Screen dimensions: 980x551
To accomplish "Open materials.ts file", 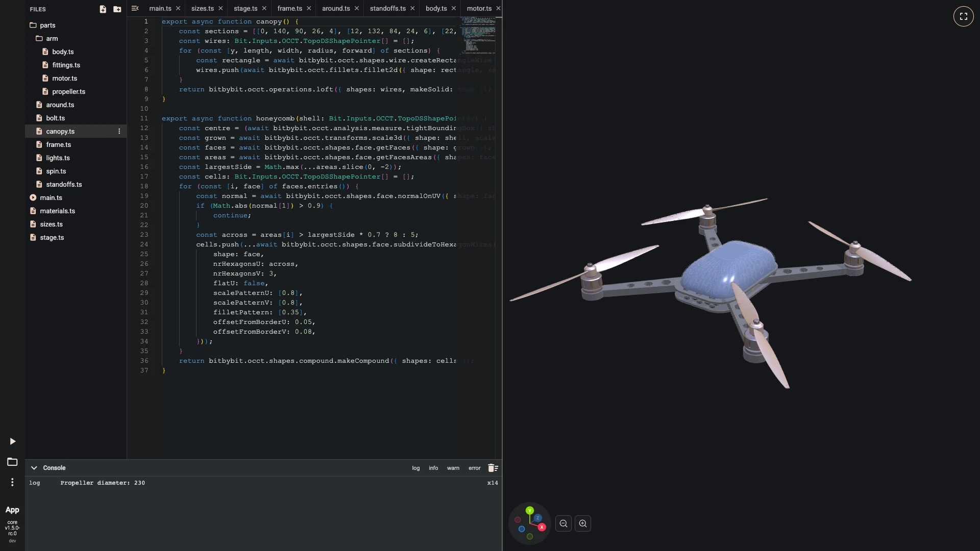I will pyautogui.click(x=76, y=211).
